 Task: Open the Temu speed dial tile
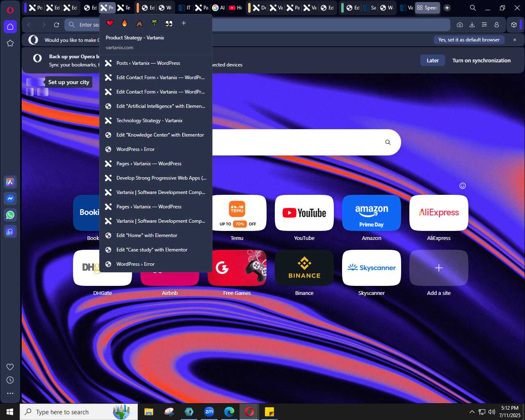[237, 213]
